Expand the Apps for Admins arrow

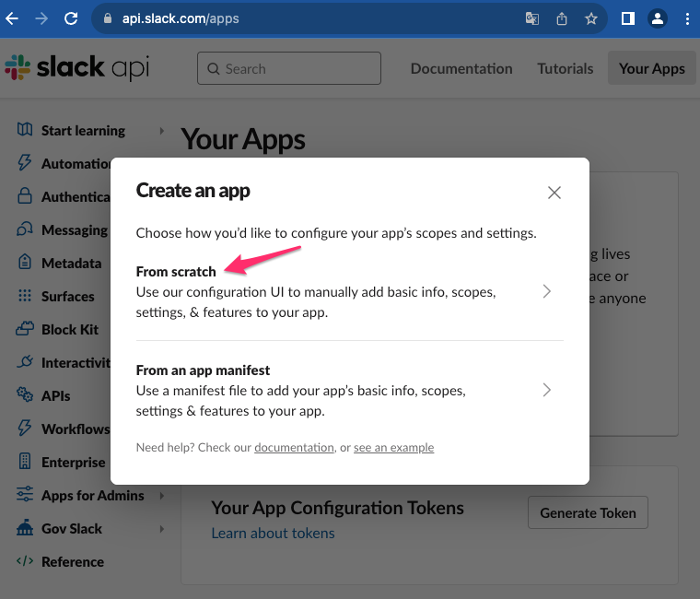161,496
